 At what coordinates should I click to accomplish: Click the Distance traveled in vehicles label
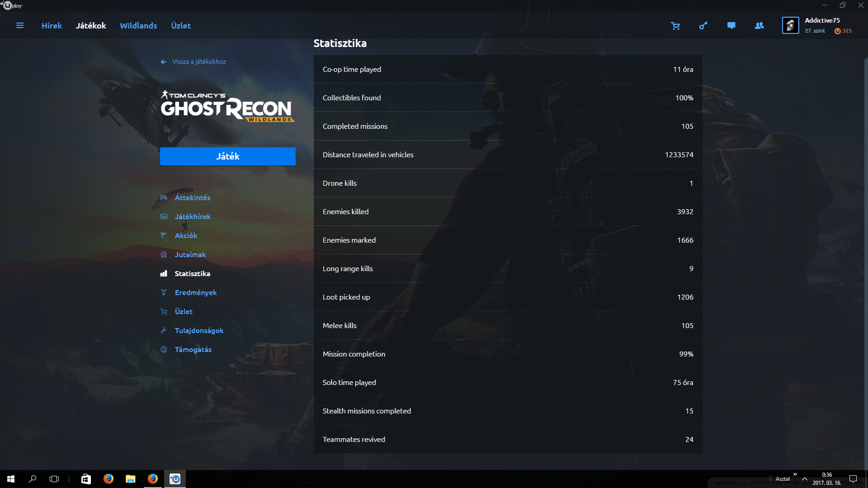coord(368,155)
